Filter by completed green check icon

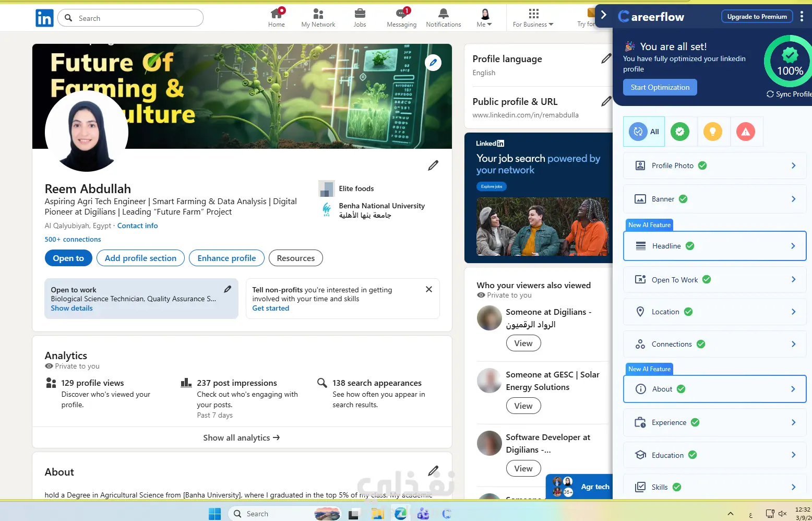[x=679, y=132]
